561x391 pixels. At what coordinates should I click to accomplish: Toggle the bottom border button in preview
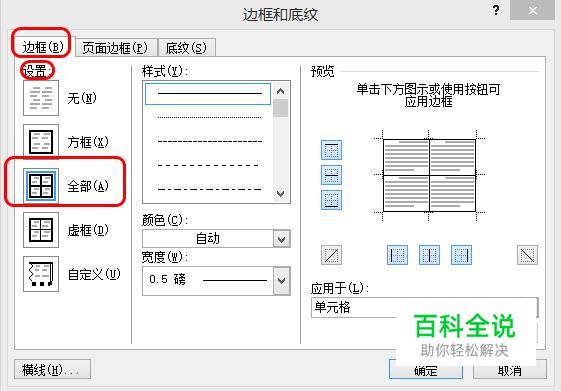tap(331, 200)
